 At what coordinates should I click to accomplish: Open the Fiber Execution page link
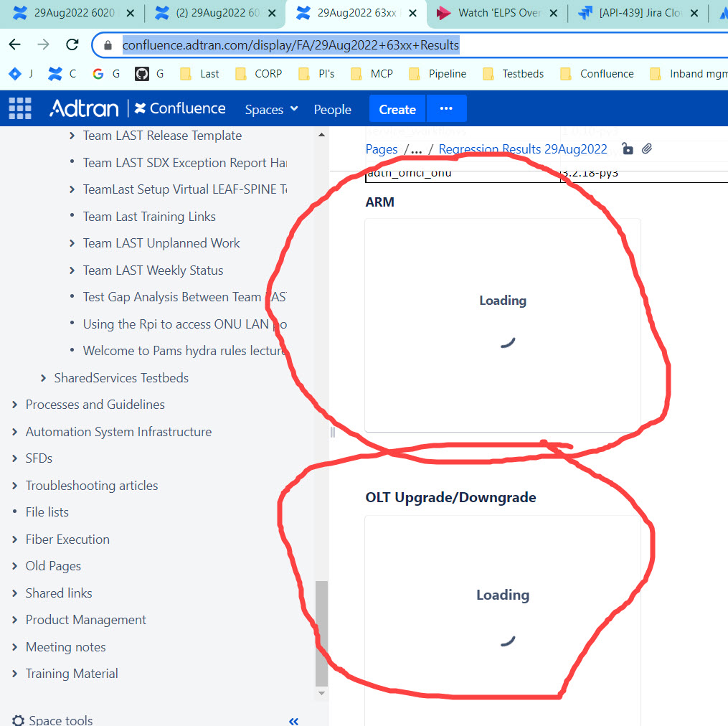(x=67, y=539)
